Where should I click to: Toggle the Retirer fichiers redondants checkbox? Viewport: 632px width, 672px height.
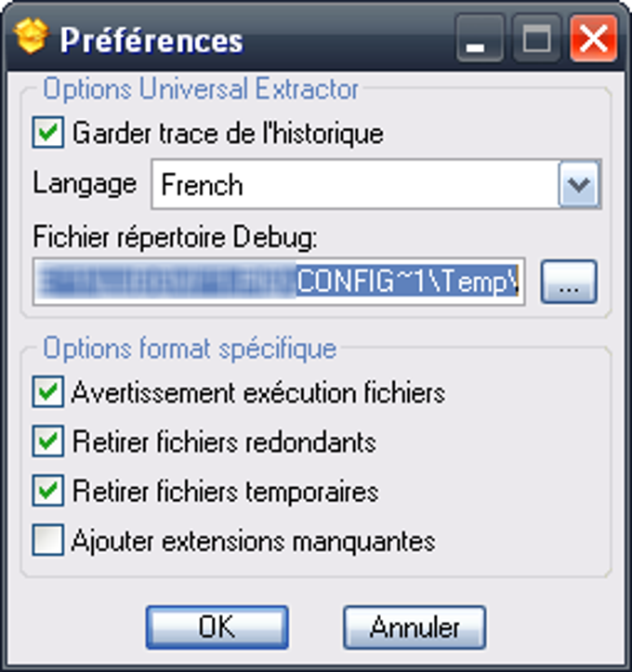[x=48, y=441]
